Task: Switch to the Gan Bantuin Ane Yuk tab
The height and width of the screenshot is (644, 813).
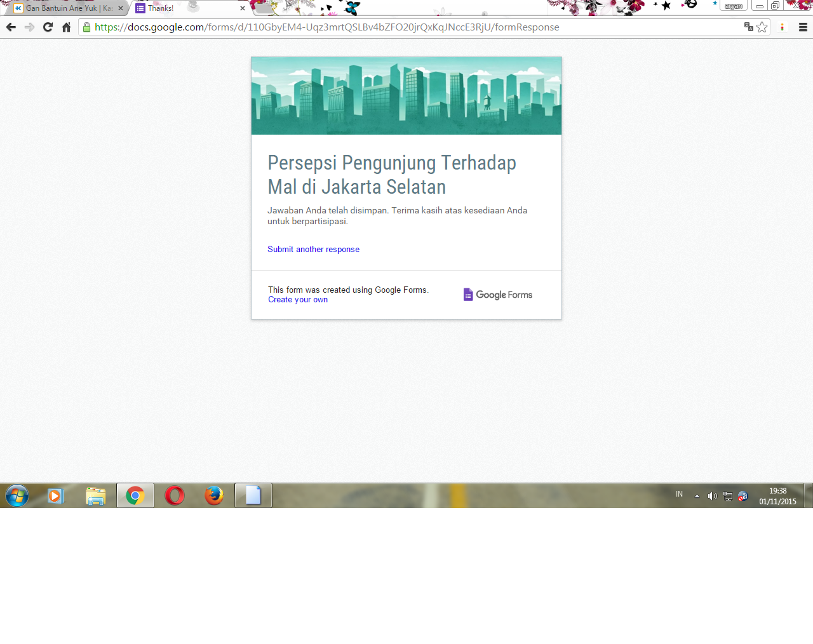Action: (64, 8)
